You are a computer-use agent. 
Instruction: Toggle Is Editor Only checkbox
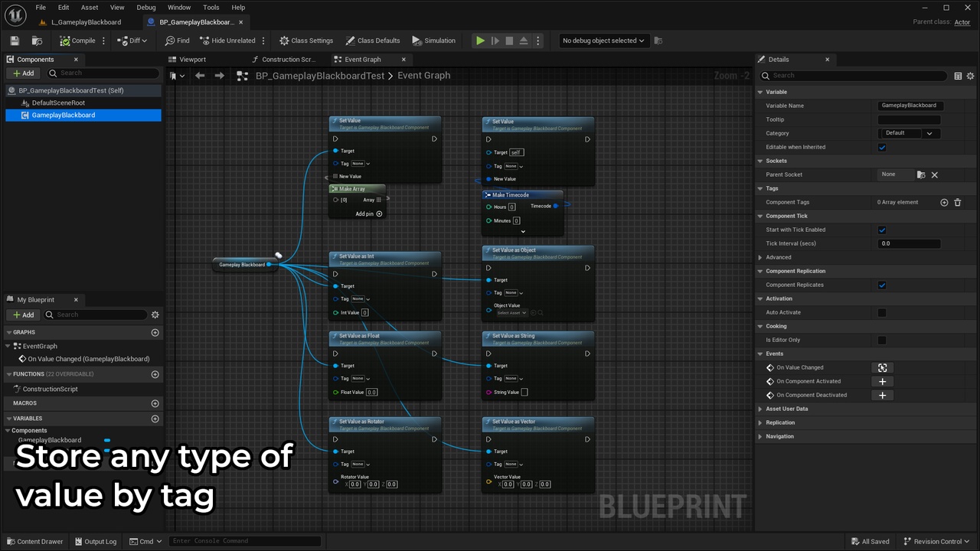point(882,340)
